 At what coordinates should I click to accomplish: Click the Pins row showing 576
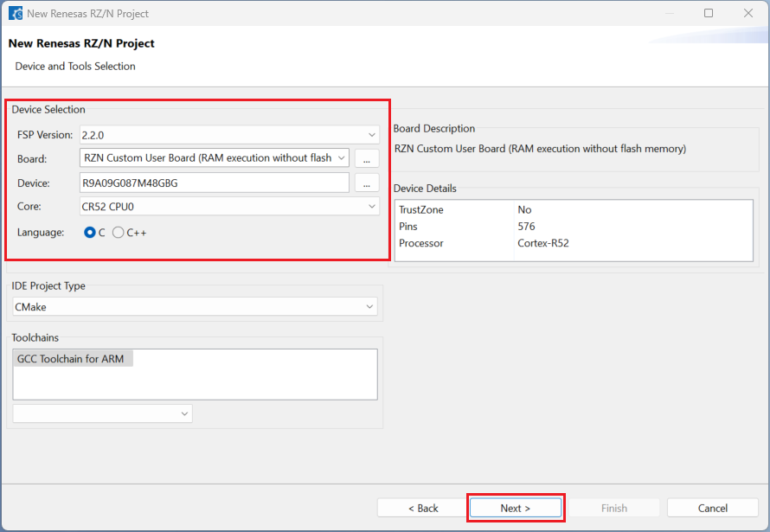pyautogui.click(x=574, y=227)
